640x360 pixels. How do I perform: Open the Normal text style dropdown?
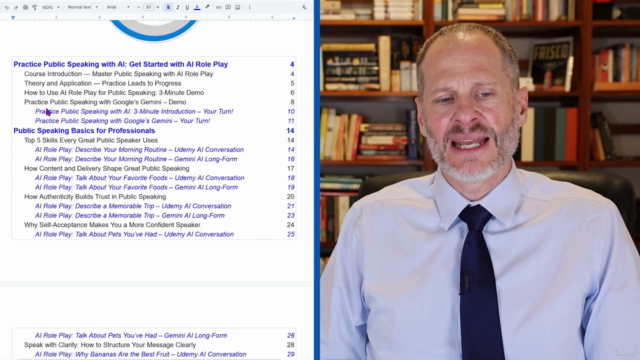point(83,7)
